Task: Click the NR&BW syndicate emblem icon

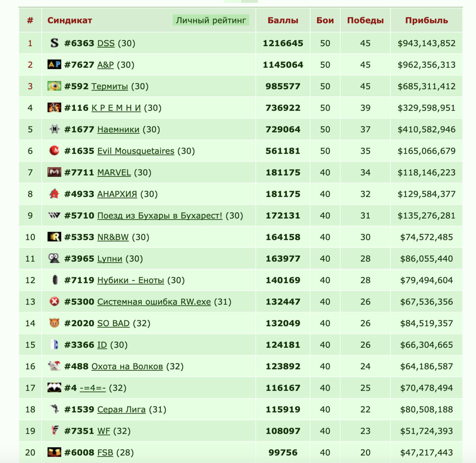Action: click(54, 237)
